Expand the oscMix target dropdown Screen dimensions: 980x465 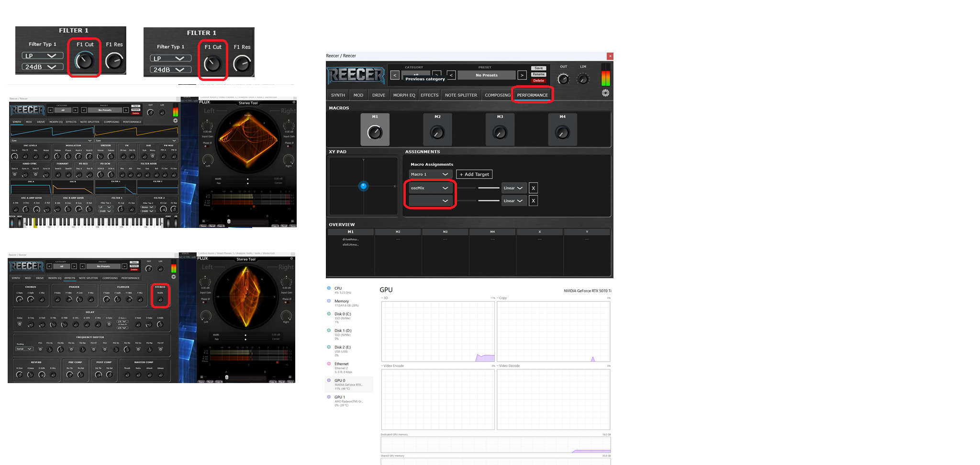(429, 188)
